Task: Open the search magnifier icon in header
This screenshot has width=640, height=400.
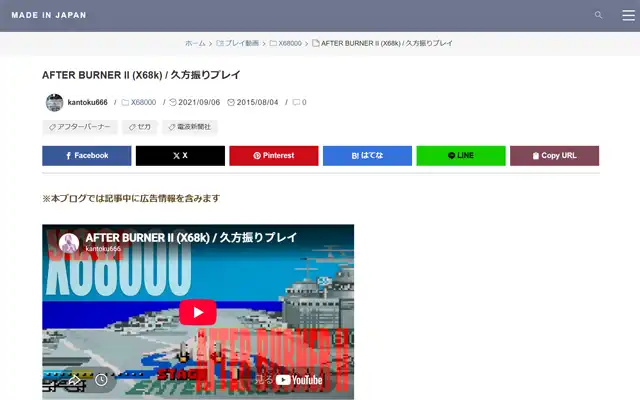Action: click(x=598, y=15)
